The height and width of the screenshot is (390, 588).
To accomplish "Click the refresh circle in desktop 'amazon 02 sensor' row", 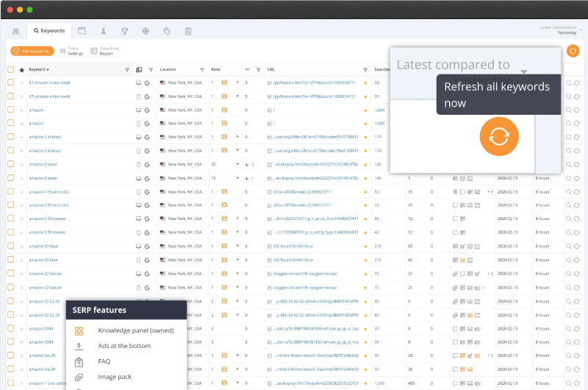I will pyautogui.click(x=577, y=274).
